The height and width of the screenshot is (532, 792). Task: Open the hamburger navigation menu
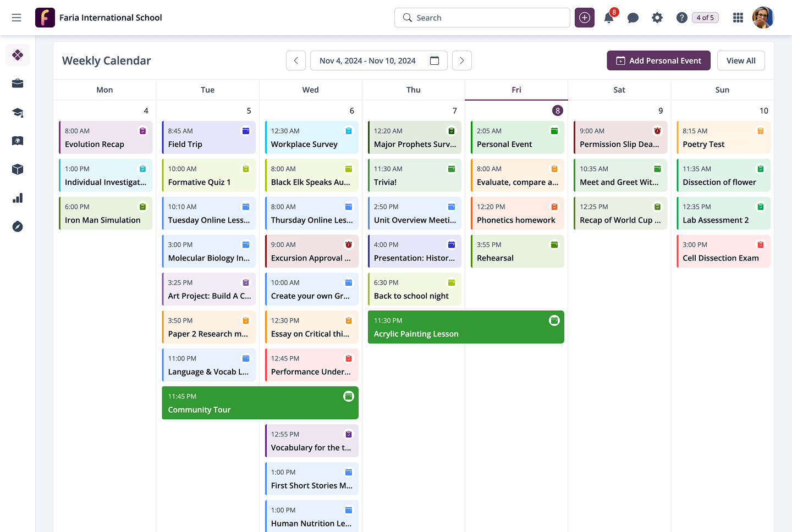[16, 18]
